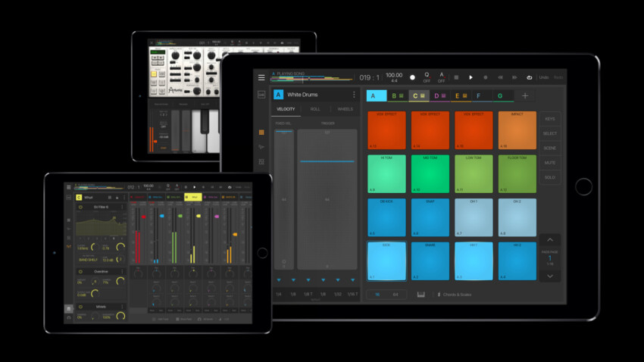Tap the transport Record button beside Play
The height and width of the screenshot is (362, 644).
[486, 77]
